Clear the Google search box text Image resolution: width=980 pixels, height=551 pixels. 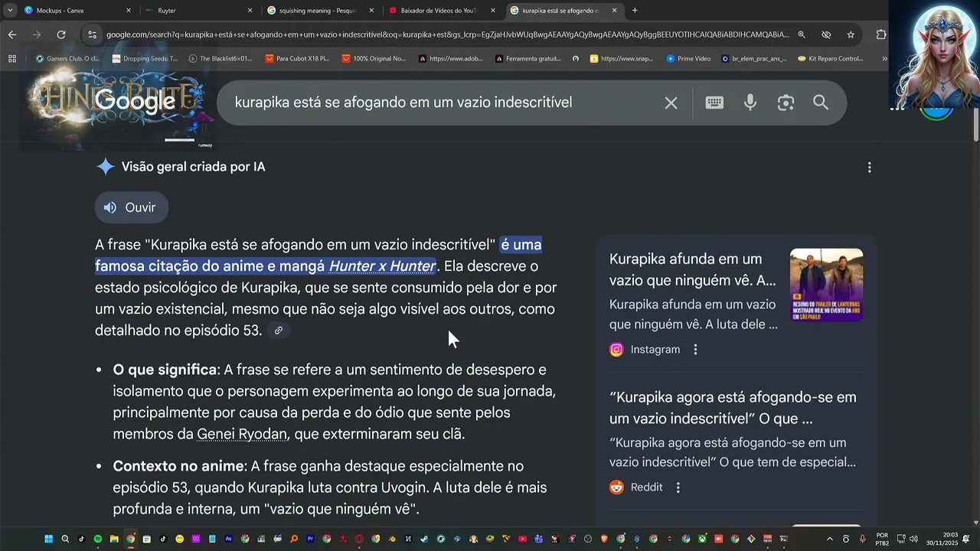[x=671, y=103]
